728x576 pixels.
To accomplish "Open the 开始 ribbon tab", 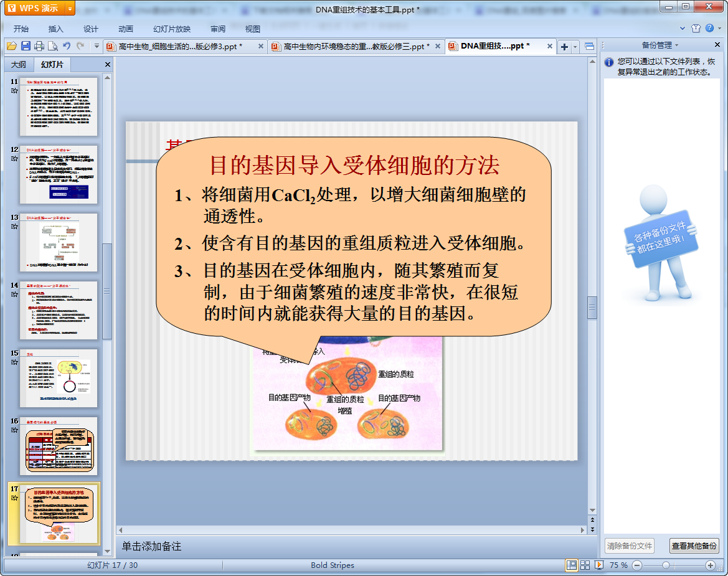I will pyautogui.click(x=21, y=29).
